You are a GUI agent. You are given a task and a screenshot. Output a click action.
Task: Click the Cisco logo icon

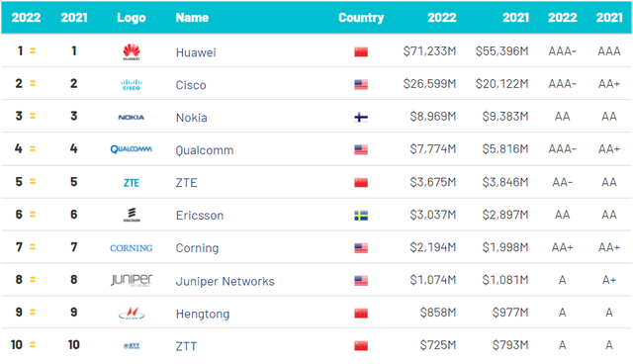tap(132, 85)
